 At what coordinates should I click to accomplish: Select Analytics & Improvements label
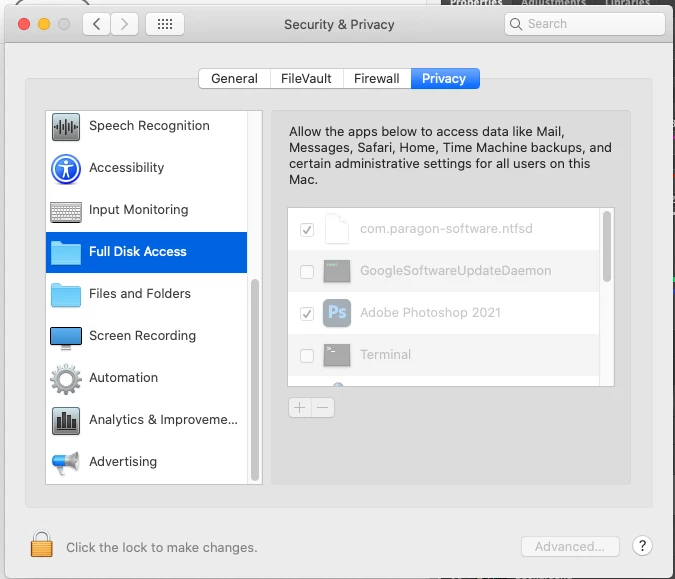163,420
